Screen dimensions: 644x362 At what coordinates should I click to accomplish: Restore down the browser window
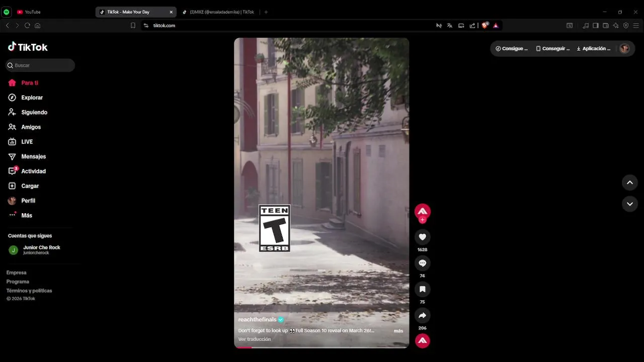(620, 12)
